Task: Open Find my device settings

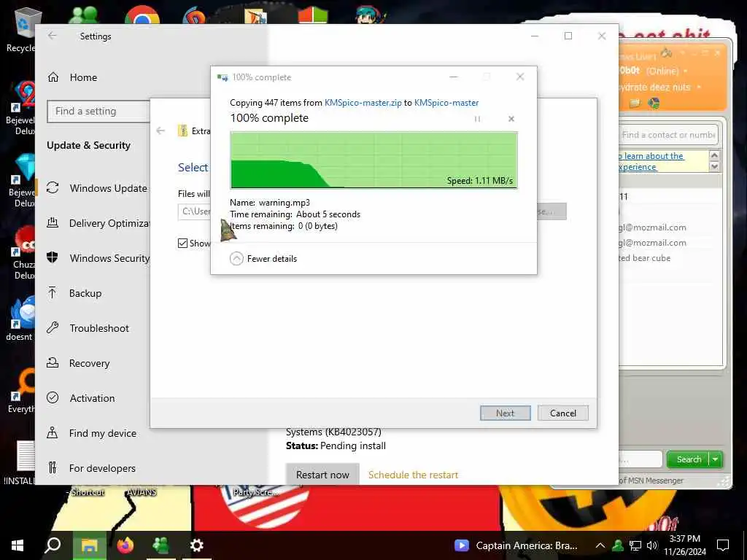Action: click(91, 433)
